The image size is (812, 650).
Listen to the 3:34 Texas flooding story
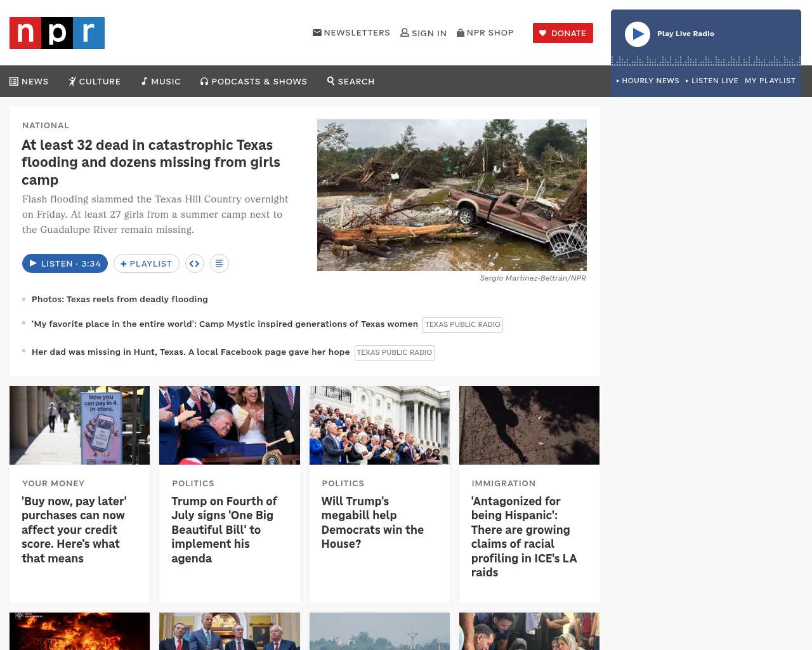pos(65,263)
